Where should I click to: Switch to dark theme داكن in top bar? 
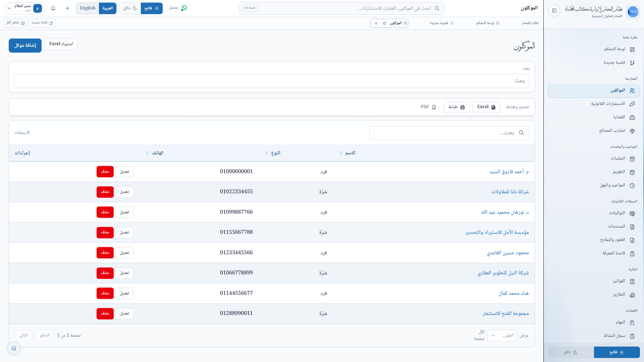tap(130, 8)
